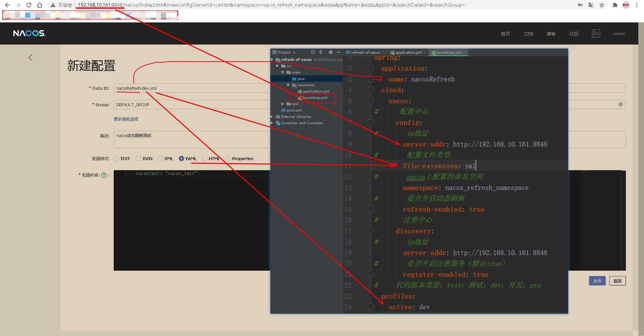Open application.yml in project tree
This screenshot has height=336, width=644.
[x=313, y=91]
